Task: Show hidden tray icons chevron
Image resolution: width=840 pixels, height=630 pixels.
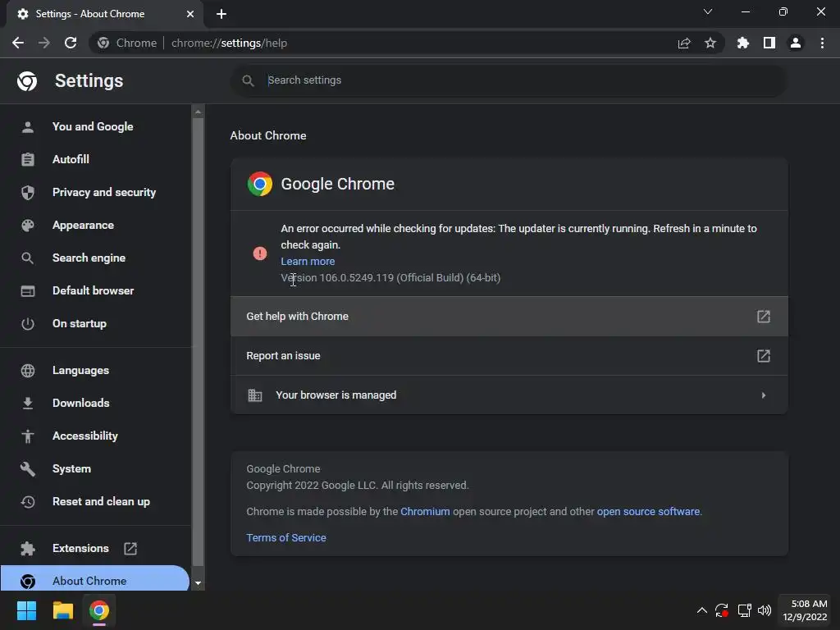Action: (x=702, y=610)
